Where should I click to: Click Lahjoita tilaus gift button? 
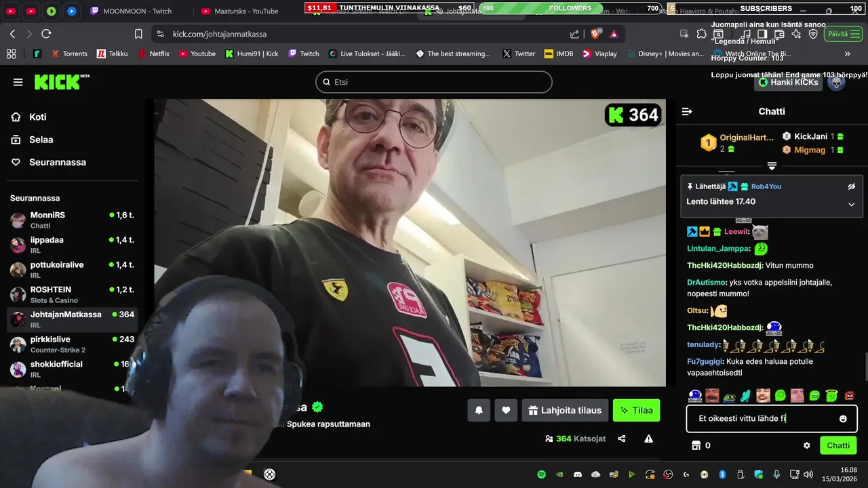(x=565, y=410)
